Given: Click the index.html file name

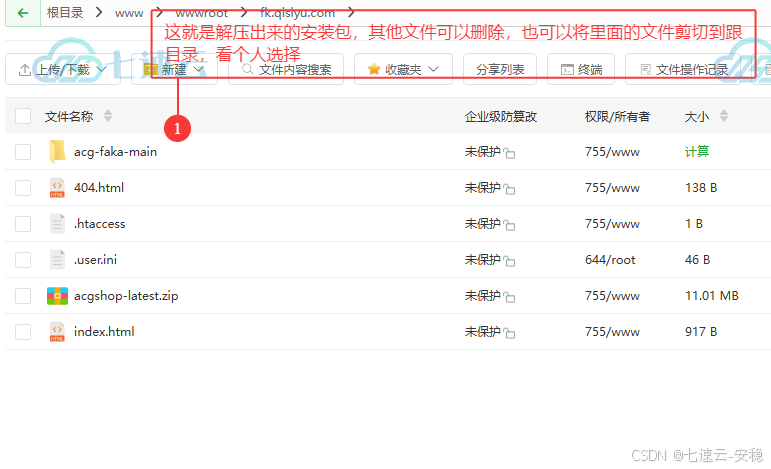Looking at the screenshot, I should pyautogui.click(x=104, y=332).
